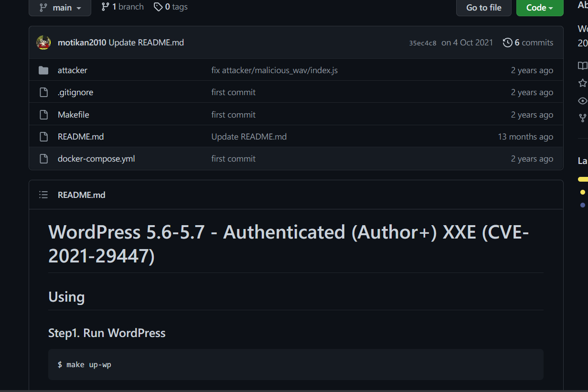588x392 pixels.
Task: Click the Using heading
Action: 66,297
